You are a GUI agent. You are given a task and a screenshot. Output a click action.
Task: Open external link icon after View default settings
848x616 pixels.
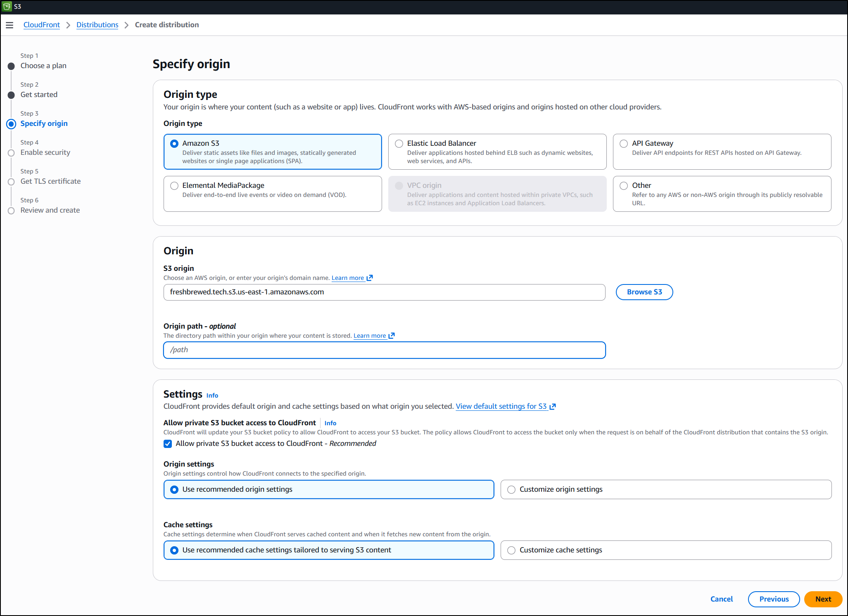point(553,407)
